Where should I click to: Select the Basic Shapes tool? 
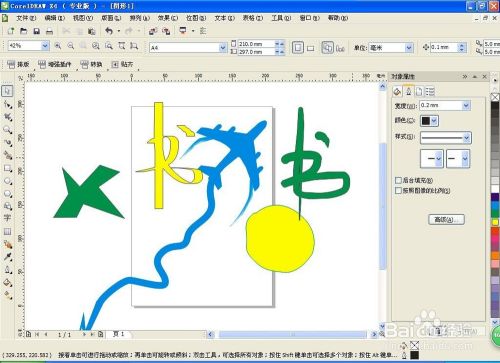8,206
